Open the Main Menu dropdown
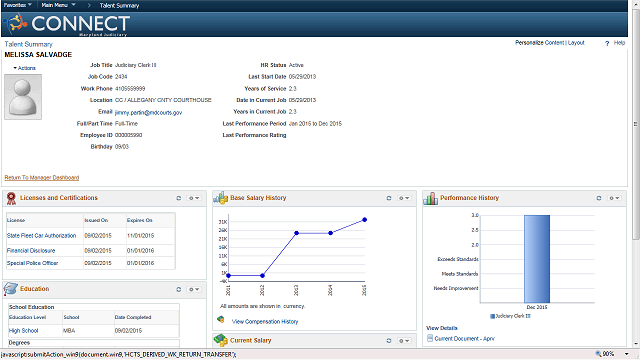Viewport: 640px width, 360px height. [x=58, y=5]
